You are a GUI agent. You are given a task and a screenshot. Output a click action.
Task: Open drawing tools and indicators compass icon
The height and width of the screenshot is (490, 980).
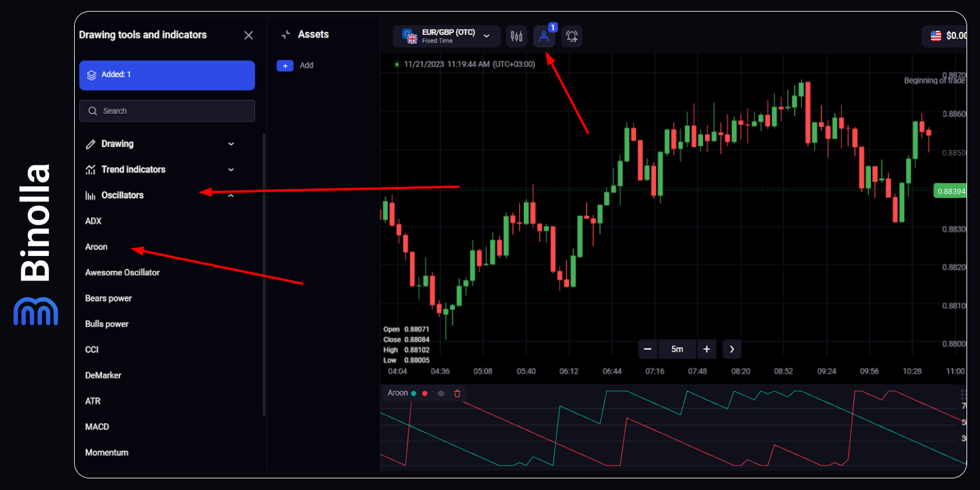tap(544, 36)
